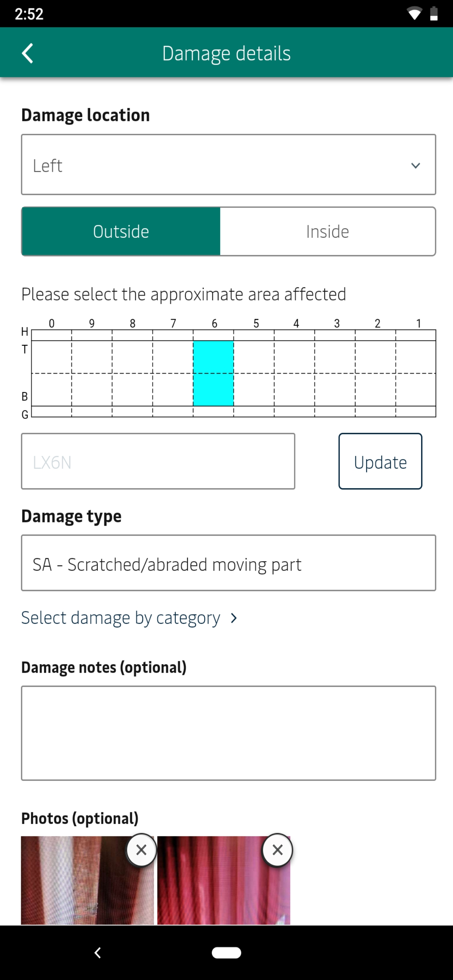The width and height of the screenshot is (453, 980).
Task: Expand the dropdown arrow in Damage location
Action: [x=416, y=166]
